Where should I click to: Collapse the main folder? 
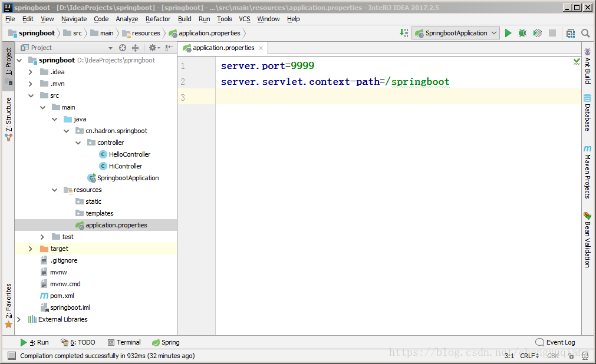[x=42, y=107]
